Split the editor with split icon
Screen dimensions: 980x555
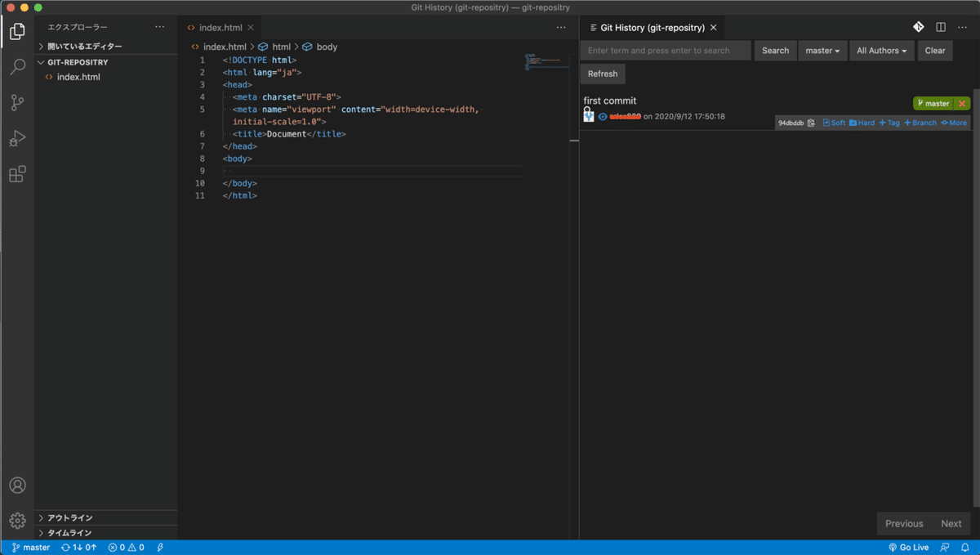[941, 27]
